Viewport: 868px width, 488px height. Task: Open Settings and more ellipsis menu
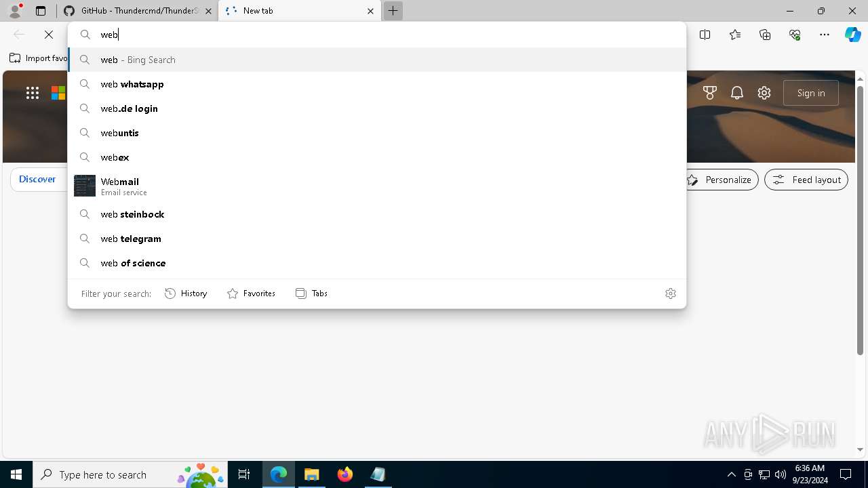pos(825,35)
